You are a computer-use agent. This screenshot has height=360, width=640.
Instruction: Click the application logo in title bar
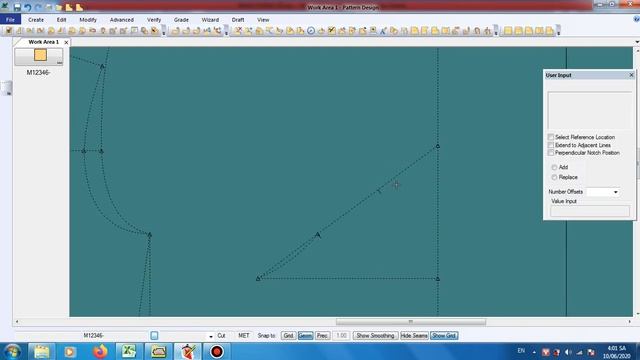click(5, 7)
